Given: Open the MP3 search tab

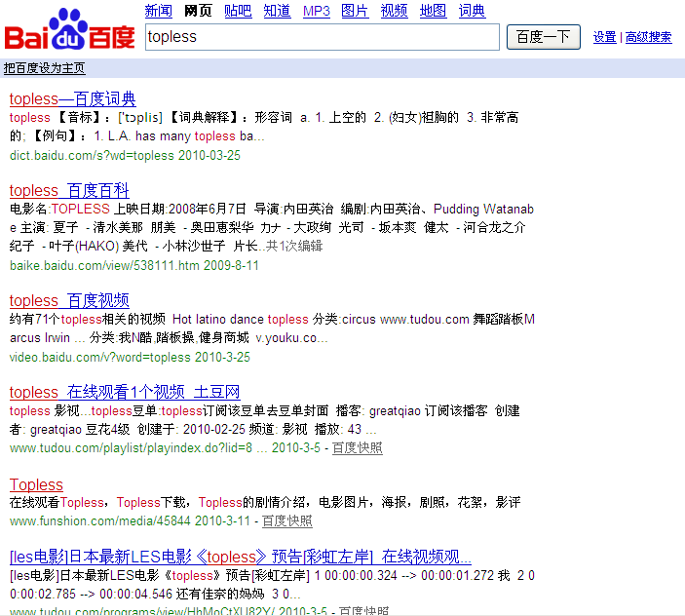Looking at the screenshot, I should (x=317, y=11).
